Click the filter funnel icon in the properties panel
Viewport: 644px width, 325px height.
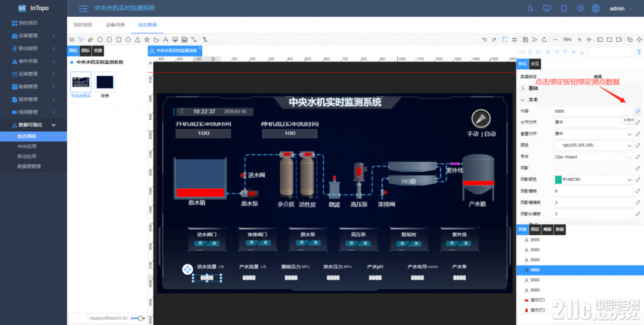pyautogui.click(x=639, y=52)
